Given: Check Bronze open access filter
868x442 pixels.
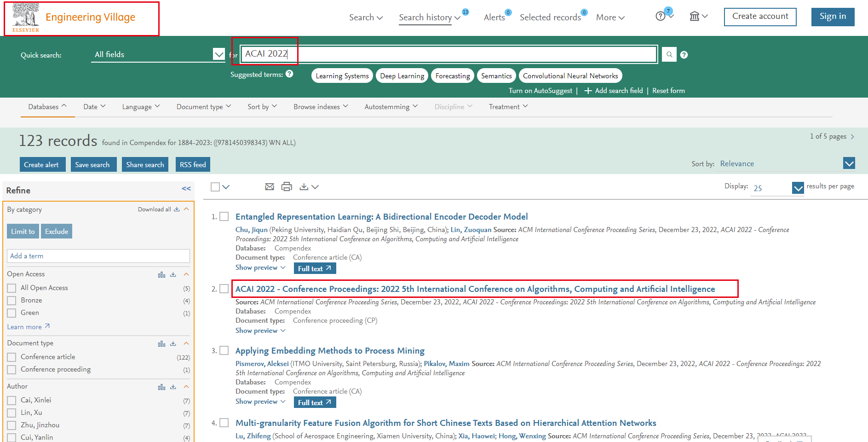Looking at the screenshot, I should pyautogui.click(x=11, y=301).
